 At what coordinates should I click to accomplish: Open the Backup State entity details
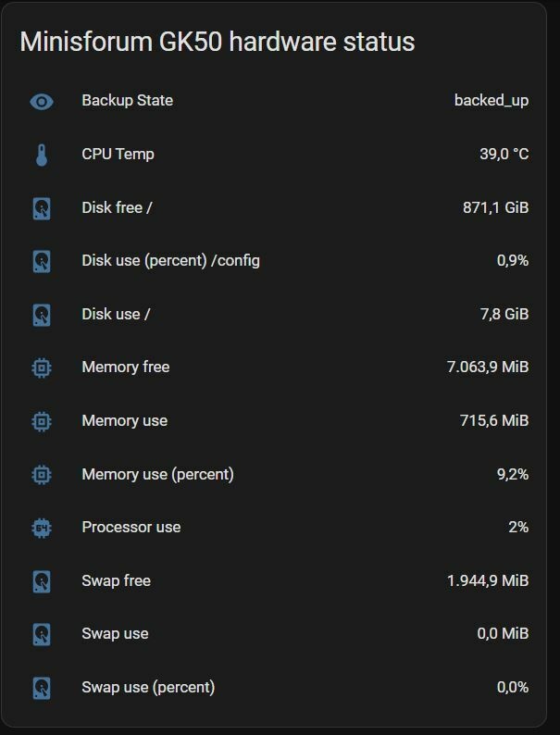point(280,101)
